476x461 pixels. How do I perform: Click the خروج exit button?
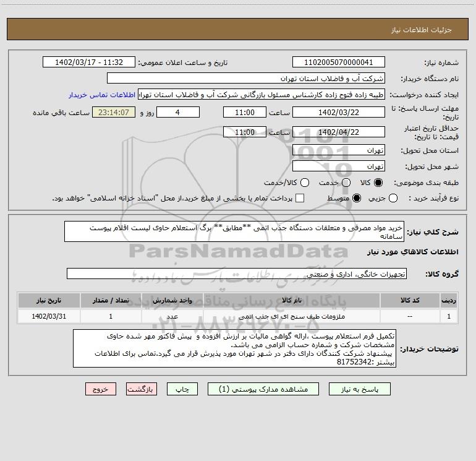pyautogui.click(x=101, y=389)
